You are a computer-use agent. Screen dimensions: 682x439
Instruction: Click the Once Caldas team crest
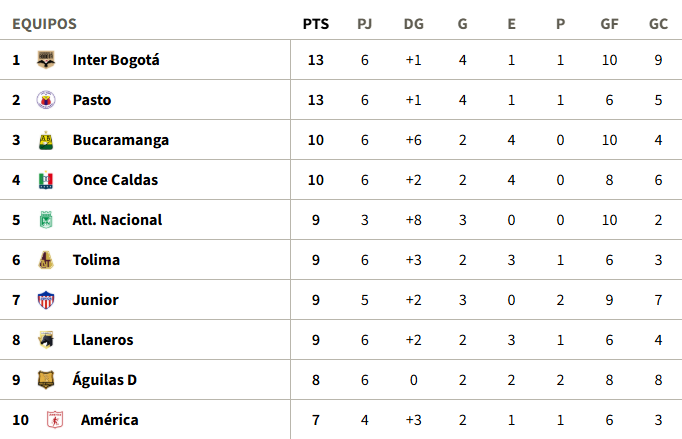pyautogui.click(x=45, y=180)
